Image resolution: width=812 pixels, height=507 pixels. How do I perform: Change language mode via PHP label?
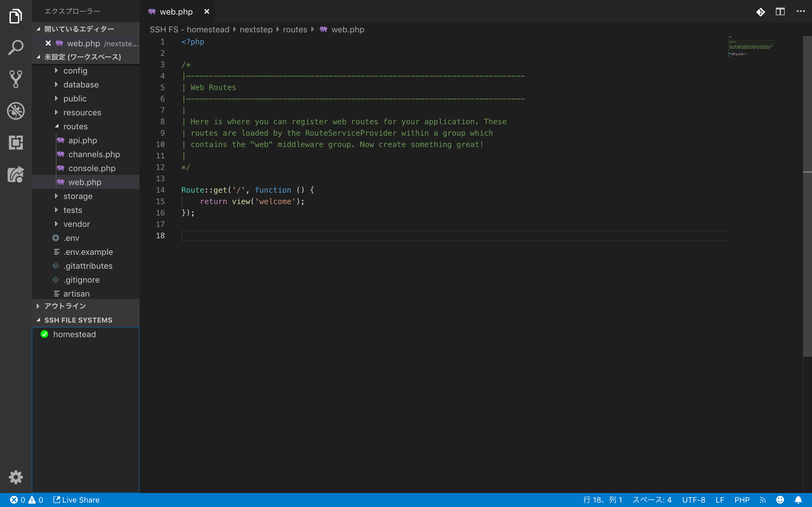pyautogui.click(x=742, y=500)
